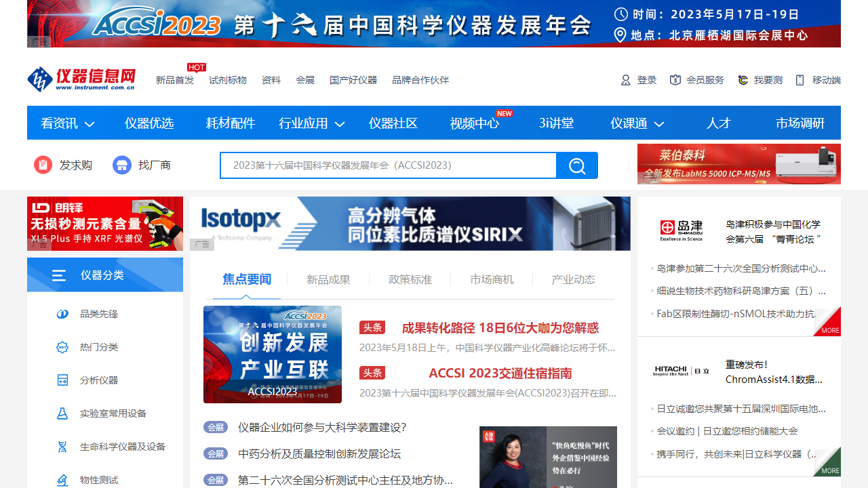Click the 发求购 red clipboard icon
Image resolution: width=868 pixels, height=488 pixels.
(x=43, y=165)
